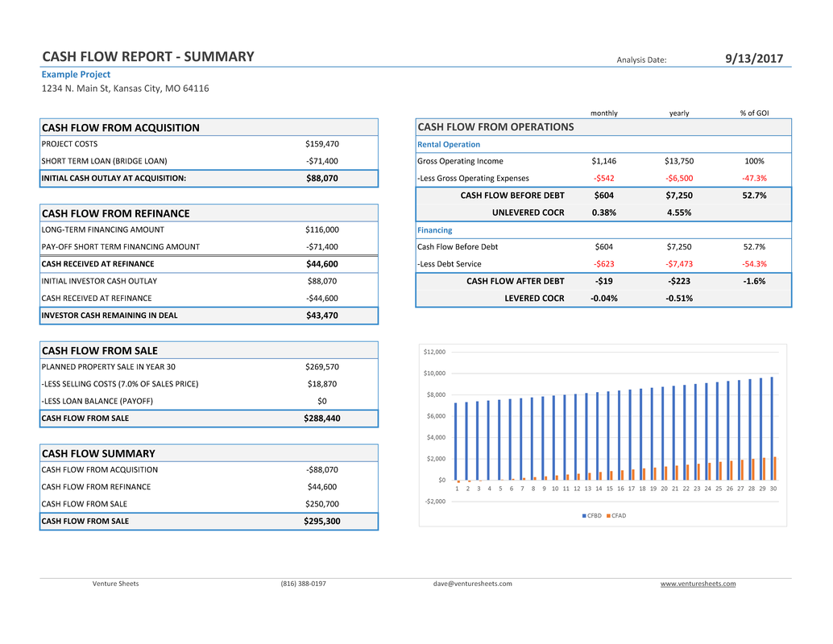Click the 'monthly' column header
Viewport: 833px width, 644px height.
pyautogui.click(x=604, y=113)
